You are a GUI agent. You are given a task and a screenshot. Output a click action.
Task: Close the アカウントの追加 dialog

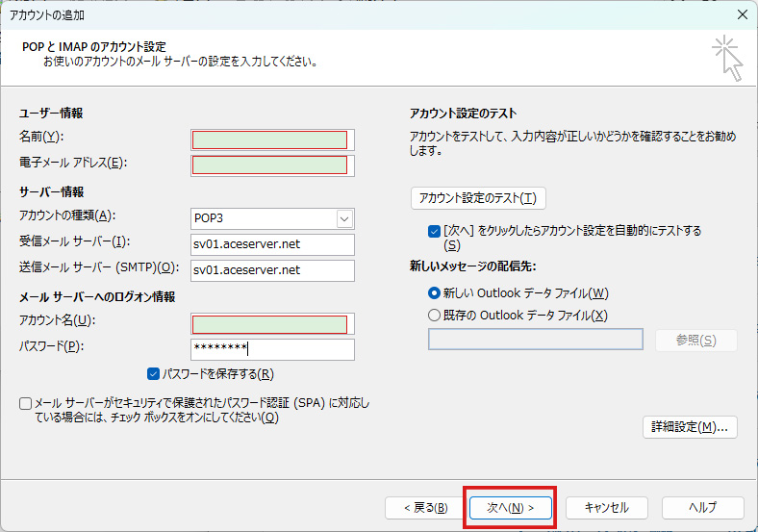point(742,14)
